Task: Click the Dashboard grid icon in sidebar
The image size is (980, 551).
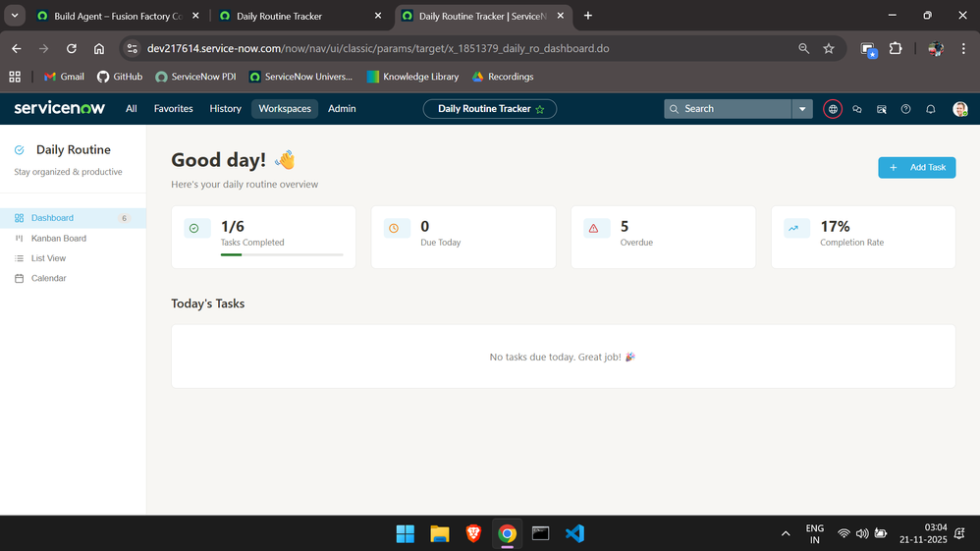Action: (x=20, y=218)
